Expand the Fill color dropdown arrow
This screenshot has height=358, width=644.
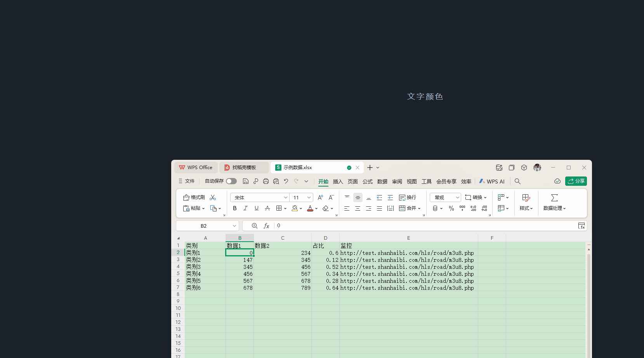[301, 209]
